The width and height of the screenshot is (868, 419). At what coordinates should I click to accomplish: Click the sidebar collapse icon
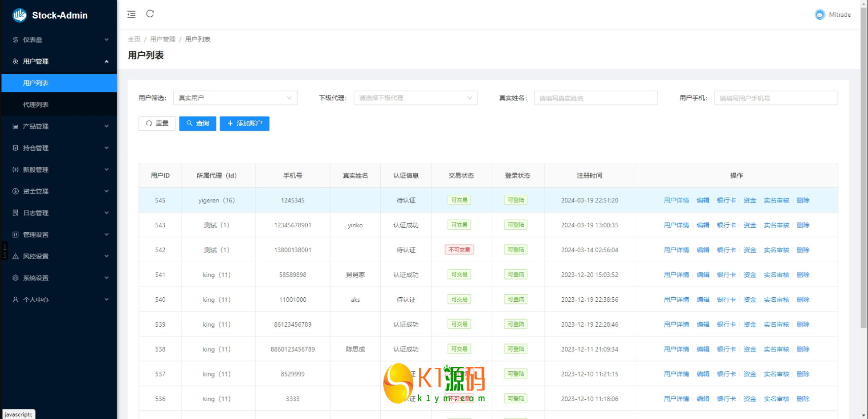click(x=131, y=14)
